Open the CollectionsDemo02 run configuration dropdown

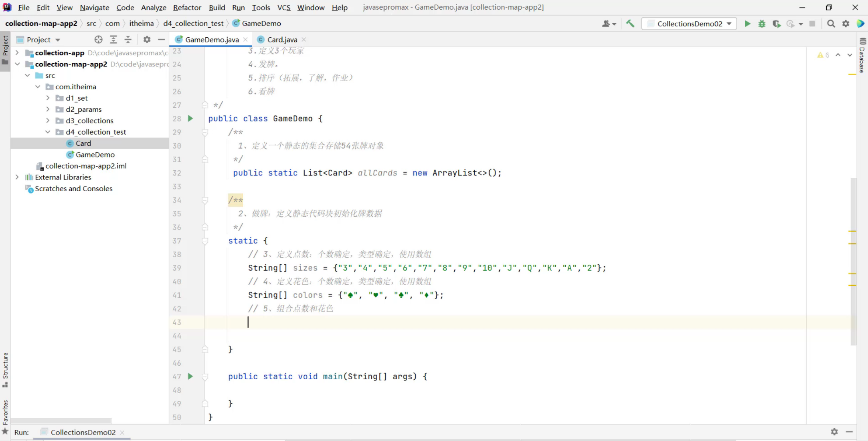(x=690, y=24)
